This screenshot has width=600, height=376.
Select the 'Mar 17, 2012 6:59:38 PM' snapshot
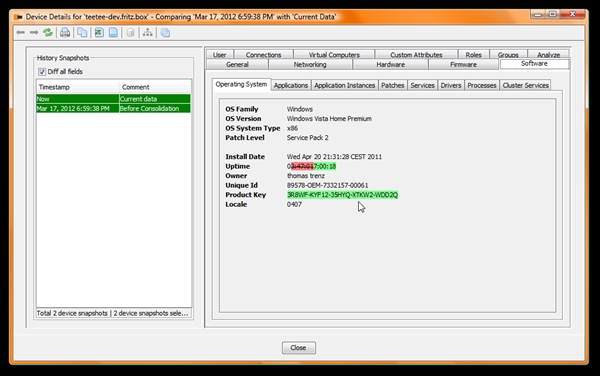[114, 109]
